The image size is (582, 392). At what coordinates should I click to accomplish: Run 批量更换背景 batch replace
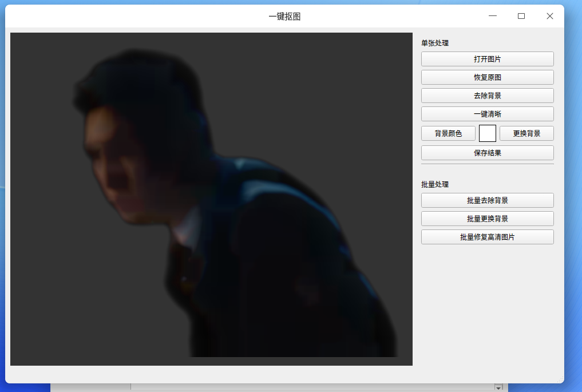click(x=488, y=219)
